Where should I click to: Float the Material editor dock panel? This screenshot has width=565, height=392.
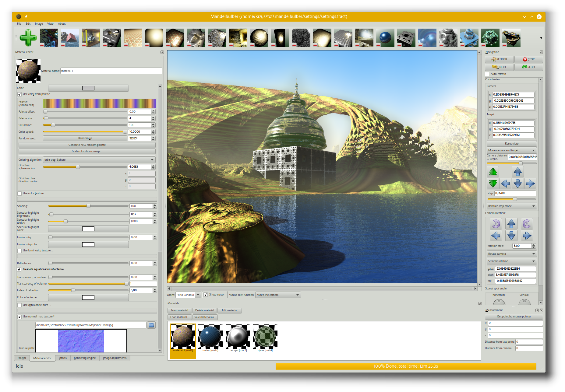162,52
